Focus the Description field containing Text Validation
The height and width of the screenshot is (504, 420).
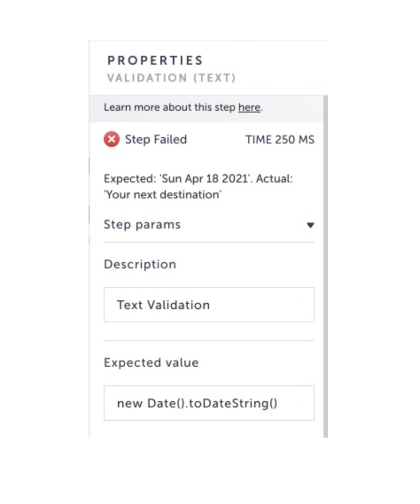tap(209, 305)
